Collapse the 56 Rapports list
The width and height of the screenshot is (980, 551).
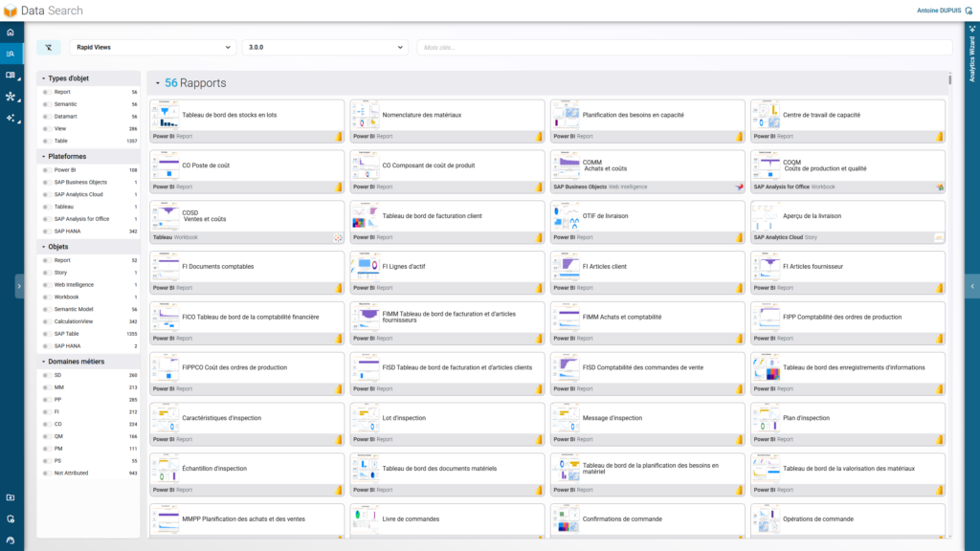coord(159,82)
